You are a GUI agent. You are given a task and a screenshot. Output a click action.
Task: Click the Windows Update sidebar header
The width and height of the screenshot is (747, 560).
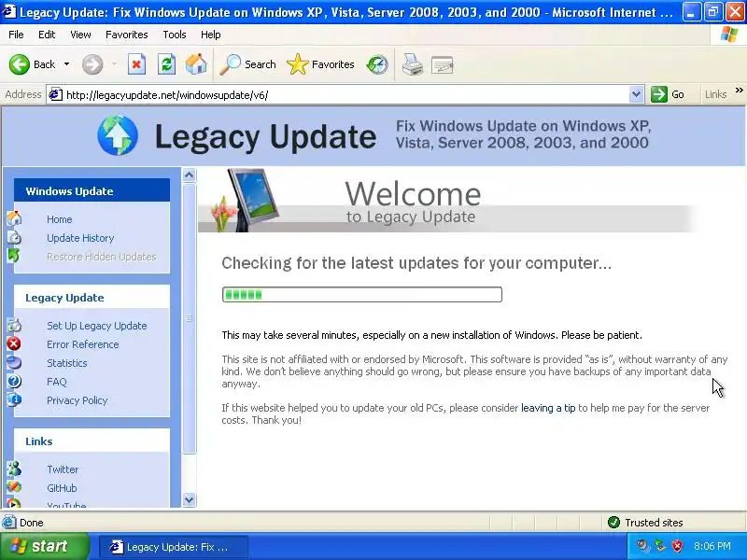(92, 190)
